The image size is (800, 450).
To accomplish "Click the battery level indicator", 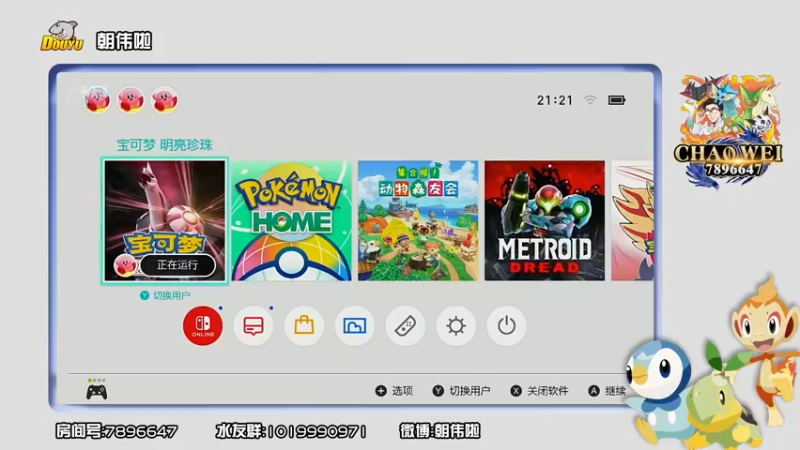I will point(616,100).
